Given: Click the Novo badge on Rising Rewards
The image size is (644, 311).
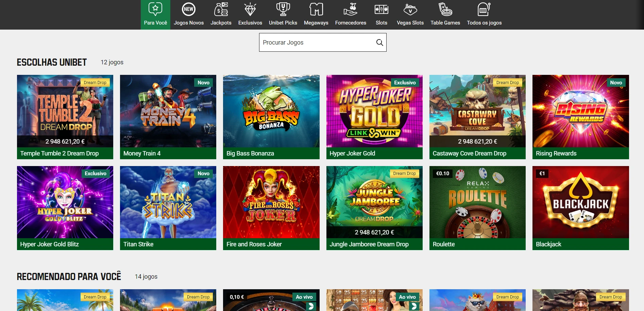Looking at the screenshot, I should pos(616,83).
